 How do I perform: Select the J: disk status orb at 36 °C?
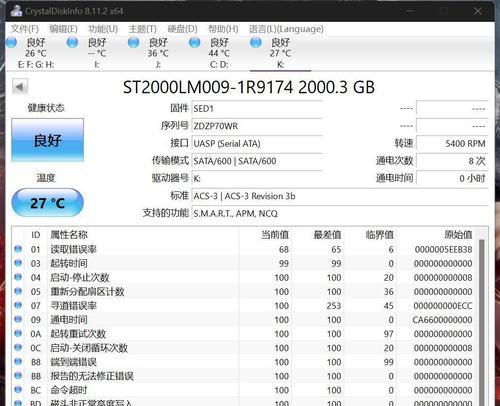(x=133, y=42)
